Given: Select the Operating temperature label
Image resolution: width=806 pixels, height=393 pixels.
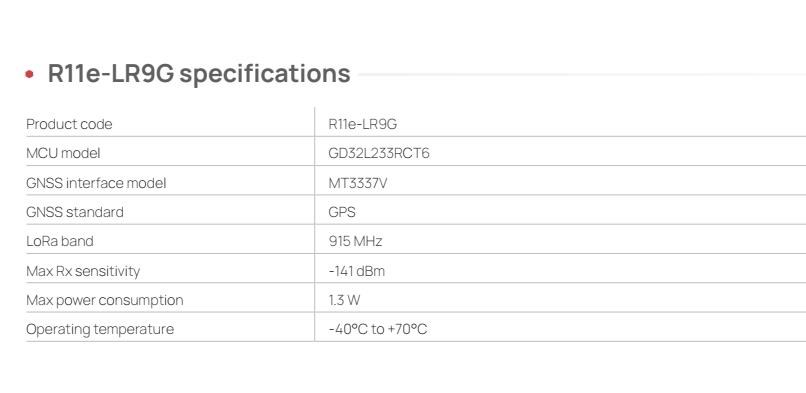Looking at the screenshot, I should pyautogui.click(x=100, y=329).
